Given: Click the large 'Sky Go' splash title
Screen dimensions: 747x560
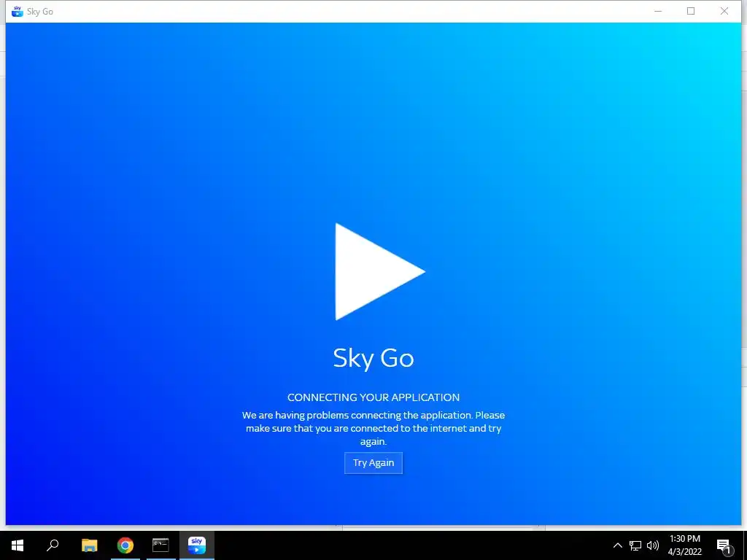Looking at the screenshot, I should (x=373, y=358).
